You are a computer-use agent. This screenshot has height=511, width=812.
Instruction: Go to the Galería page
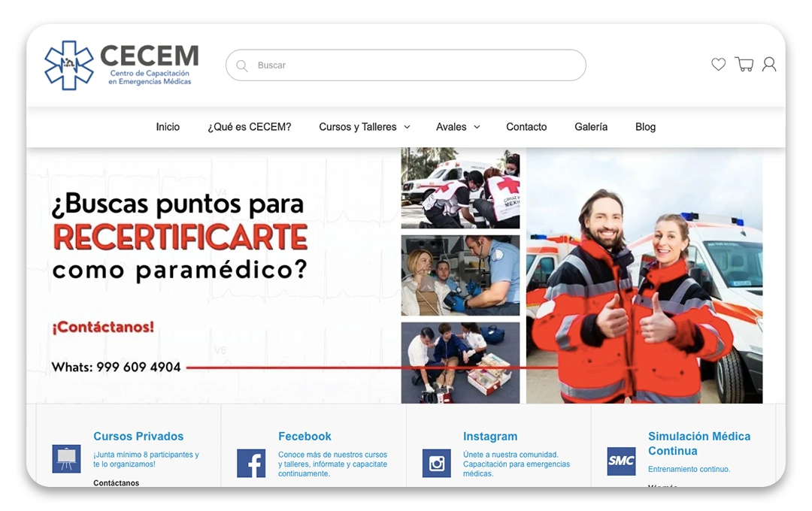pyautogui.click(x=591, y=127)
